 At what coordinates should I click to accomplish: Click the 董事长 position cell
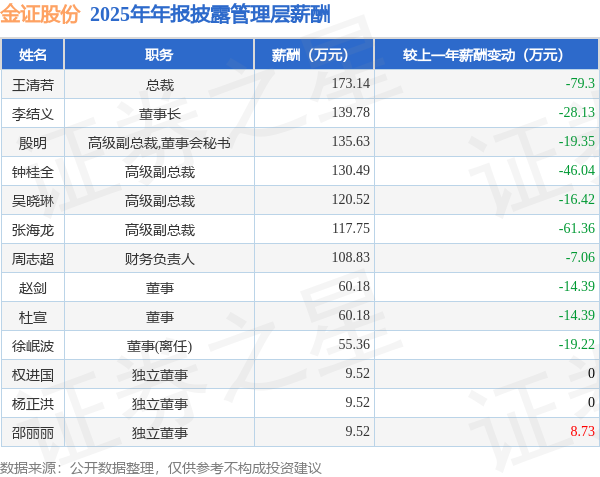point(160,114)
